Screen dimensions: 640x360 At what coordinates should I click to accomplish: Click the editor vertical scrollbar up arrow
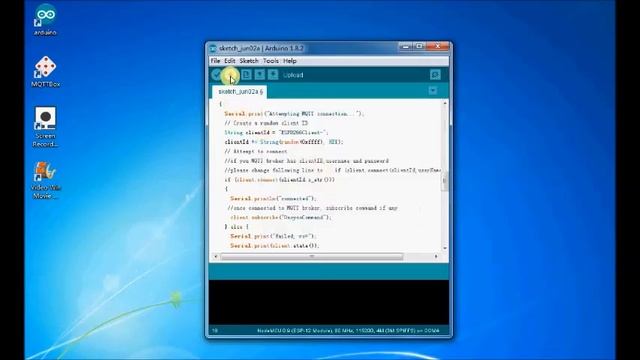click(445, 103)
